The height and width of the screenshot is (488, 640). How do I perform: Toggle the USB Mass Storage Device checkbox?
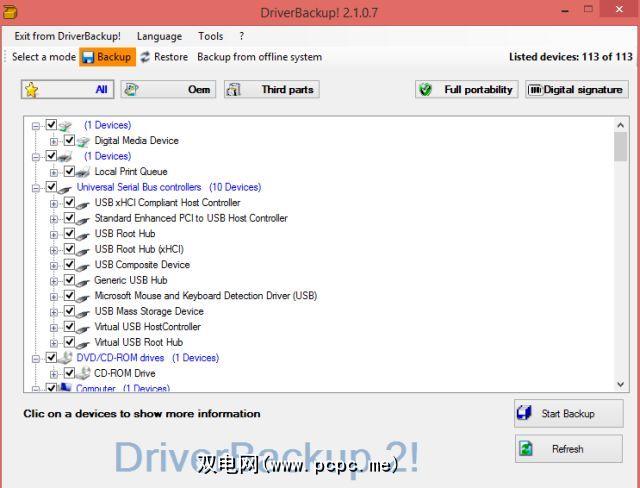[x=69, y=311]
